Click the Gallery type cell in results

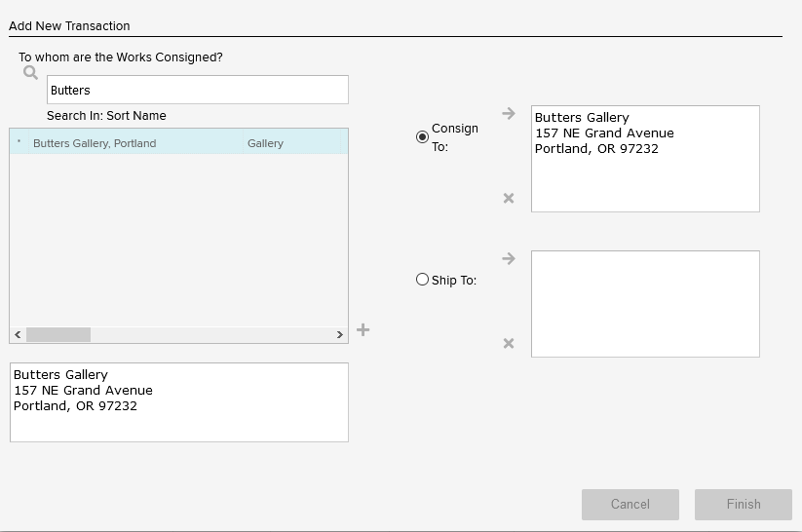pyautogui.click(x=265, y=143)
